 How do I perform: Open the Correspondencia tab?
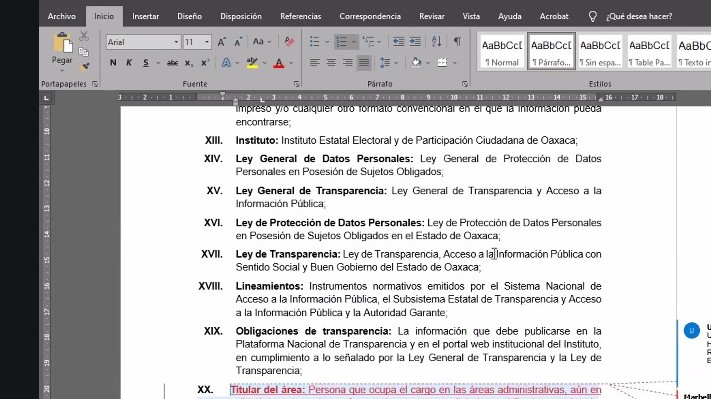click(370, 16)
